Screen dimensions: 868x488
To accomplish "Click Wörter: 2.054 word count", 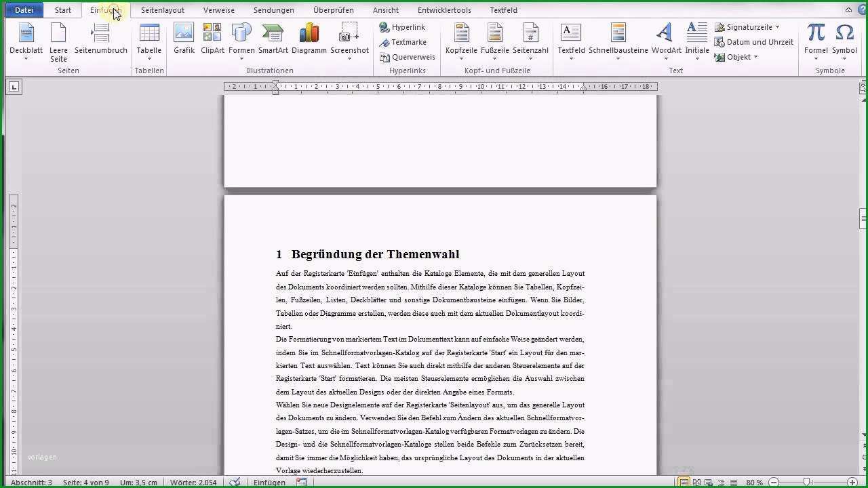I will [x=192, y=482].
